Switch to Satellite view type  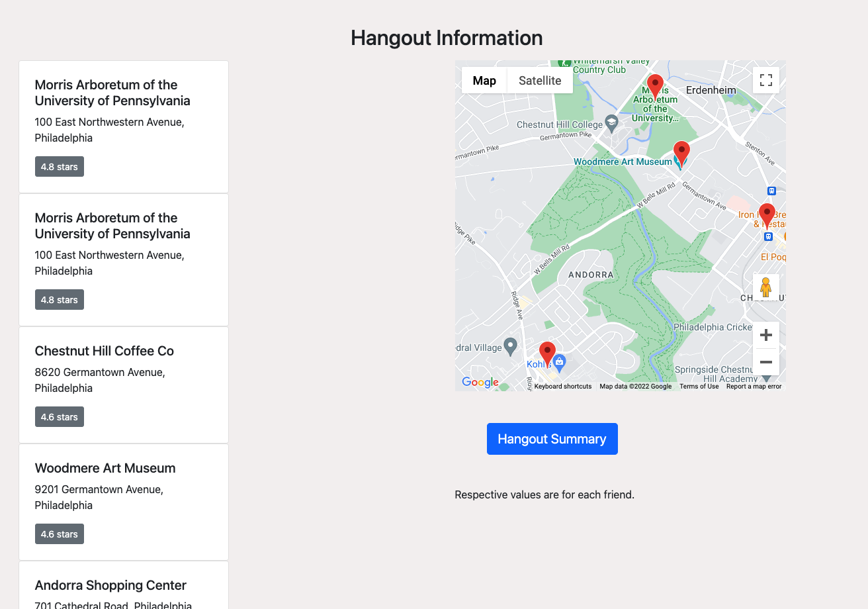click(x=540, y=80)
